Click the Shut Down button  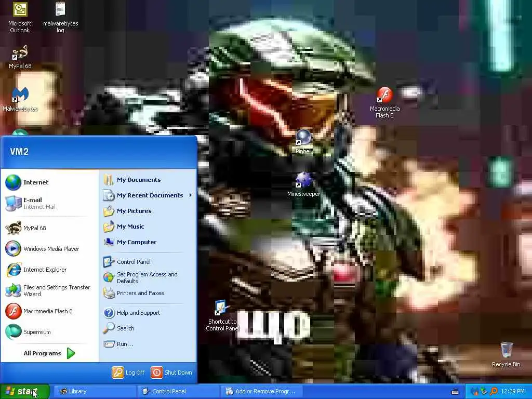(x=171, y=373)
